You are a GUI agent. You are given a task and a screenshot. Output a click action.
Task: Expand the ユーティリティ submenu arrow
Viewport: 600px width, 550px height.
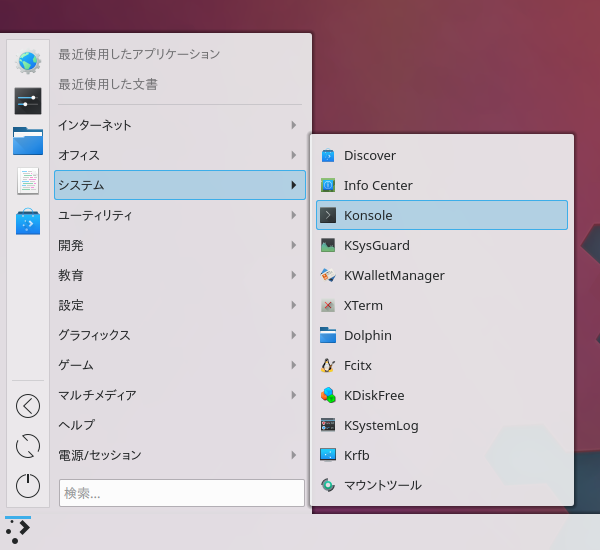(x=293, y=215)
